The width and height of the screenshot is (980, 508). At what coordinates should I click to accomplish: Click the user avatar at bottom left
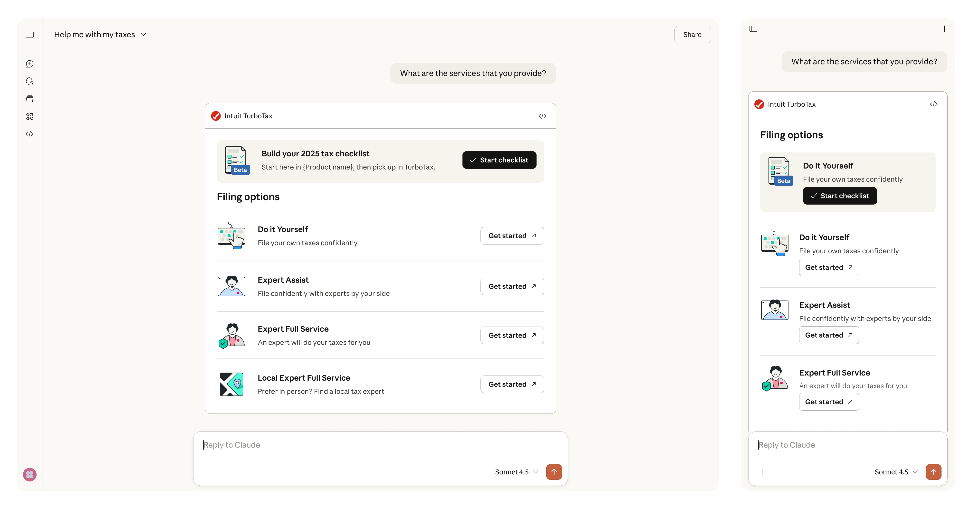(x=30, y=475)
